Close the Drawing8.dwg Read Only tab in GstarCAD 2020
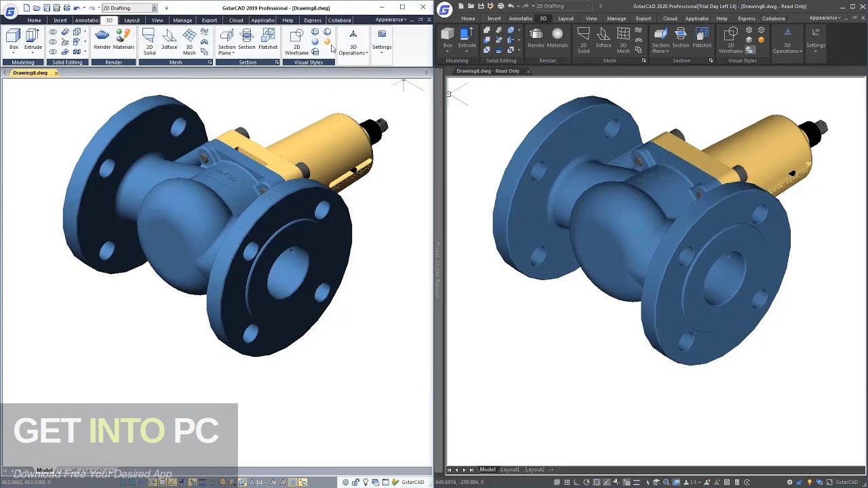 528,71
